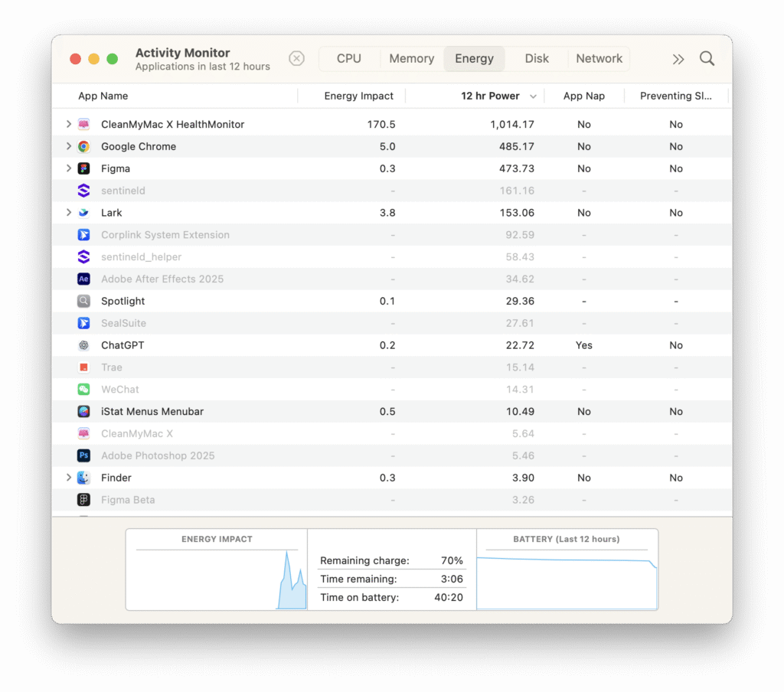This screenshot has width=784, height=692.
Task: Click the 1,014.17 power value
Action: 512,124
